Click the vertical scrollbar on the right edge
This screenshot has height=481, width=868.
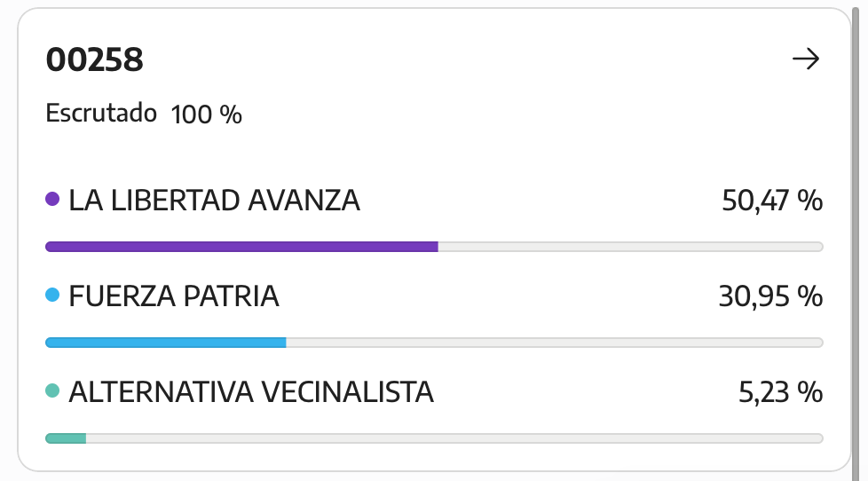tap(858, 240)
